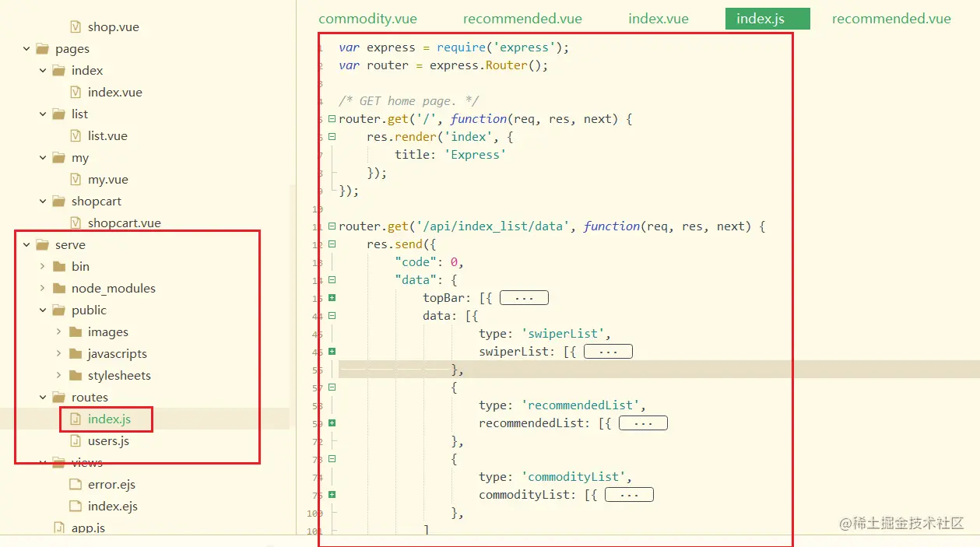This screenshot has height=547, width=980.
Task: Click the routes folder icon
Action: (58, 397)
